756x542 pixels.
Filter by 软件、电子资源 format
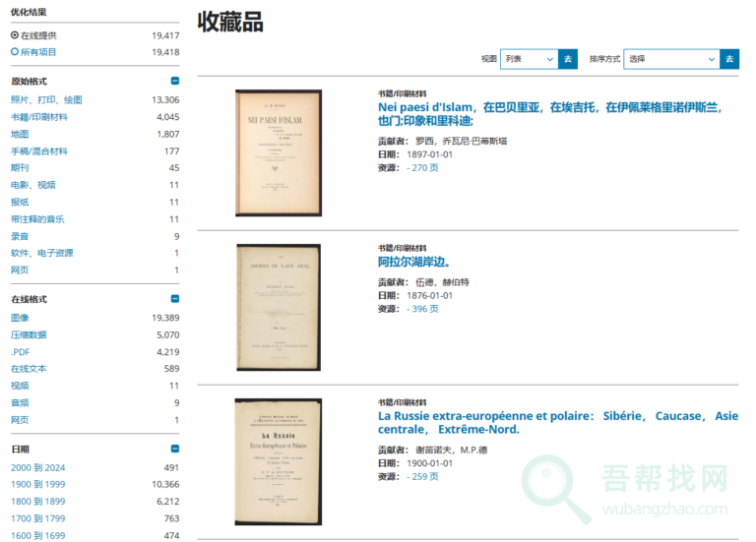[x=42, y=253]
